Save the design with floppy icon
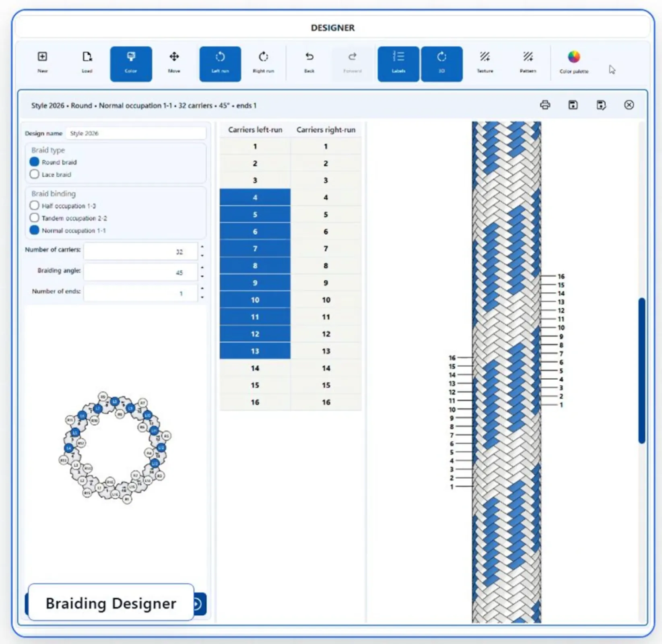 pyautogui.click(x=573, y=105)
